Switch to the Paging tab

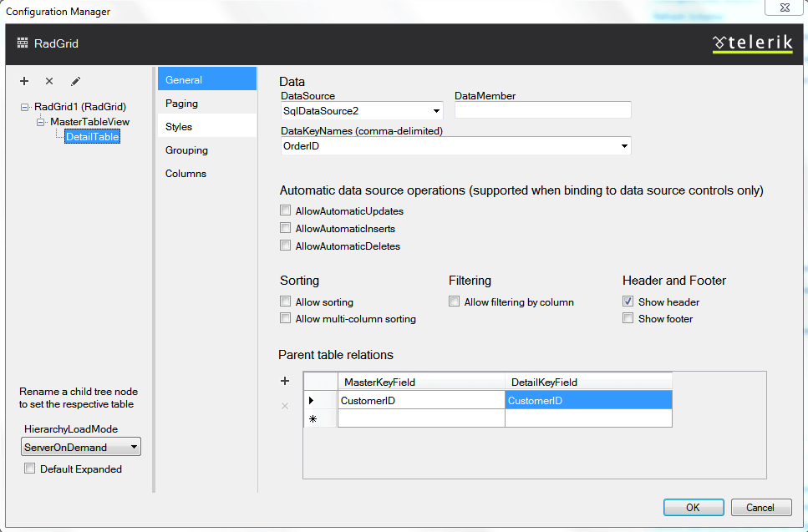pos(181,104)
